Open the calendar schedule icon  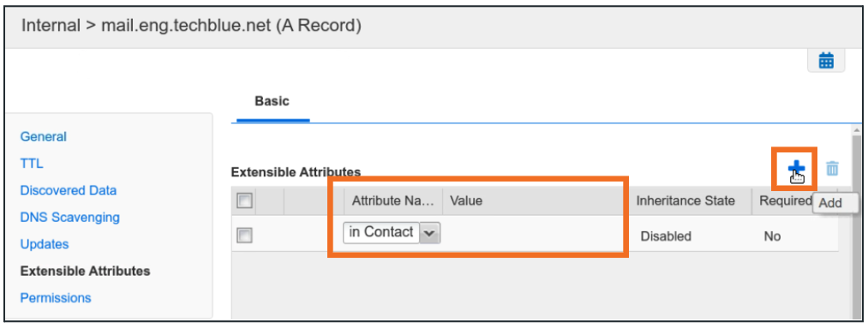tap(826, 60)
